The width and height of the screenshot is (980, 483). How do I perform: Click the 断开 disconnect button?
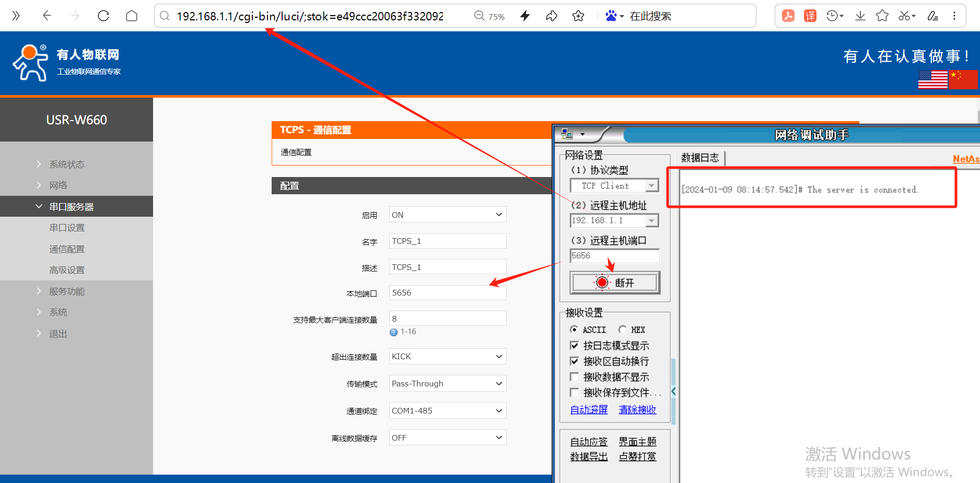614,282
